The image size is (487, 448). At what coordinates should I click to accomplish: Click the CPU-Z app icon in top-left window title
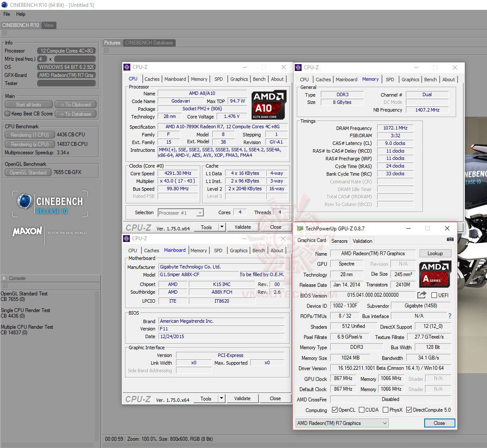click(x=127, y=67)
